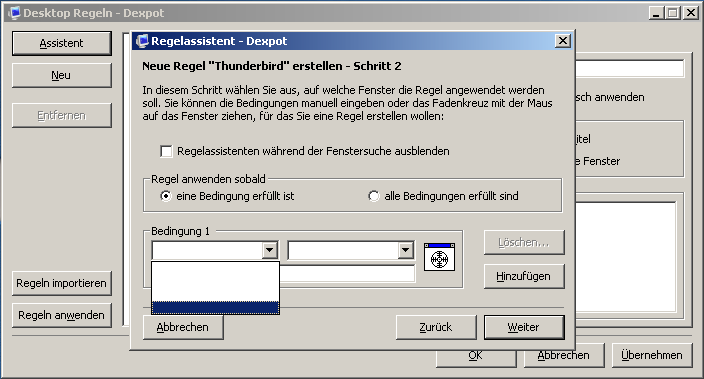This screenshot has height=379, width=704.
Task: Click Neu in the Desktop Regeln window
Action: [62, 75]
